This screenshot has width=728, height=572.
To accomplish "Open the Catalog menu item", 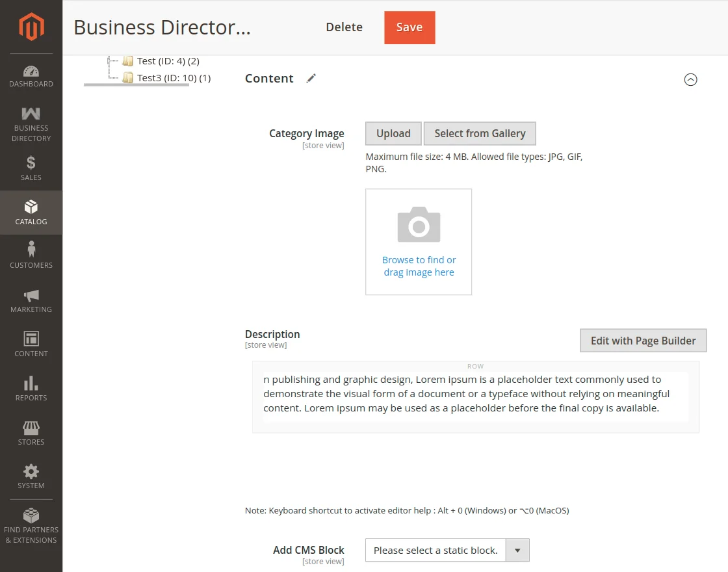I will pyautogui.click(x=31, y=213).
